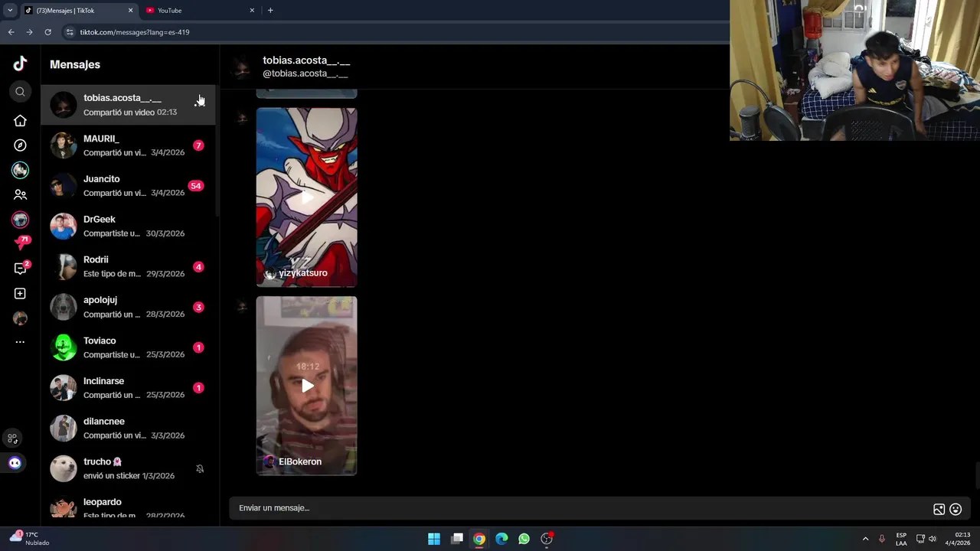Open weather widget 17°C Nublado
Screen dimensions: 980x551
click(x=29, y=539)
